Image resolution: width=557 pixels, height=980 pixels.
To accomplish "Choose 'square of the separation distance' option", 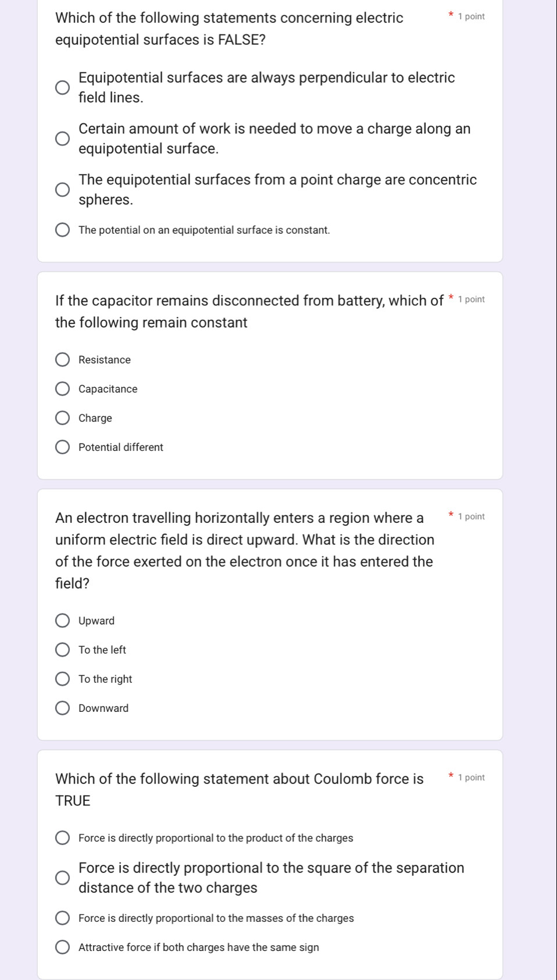I will (x=62, y=878).
